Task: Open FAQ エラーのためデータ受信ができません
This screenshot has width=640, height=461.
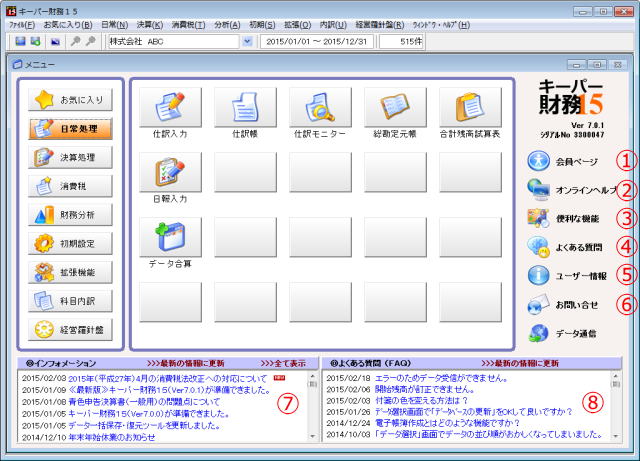Action: point(441,379)
